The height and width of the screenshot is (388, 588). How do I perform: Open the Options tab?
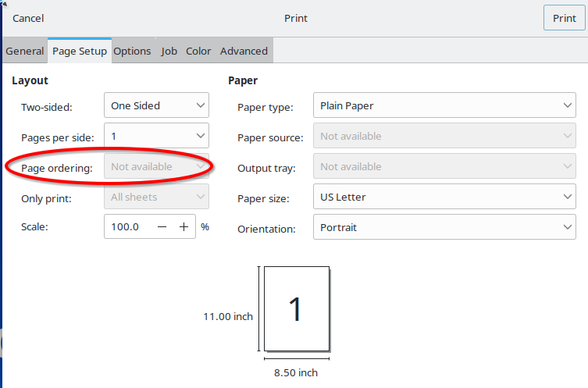click(x=132, y=51)
